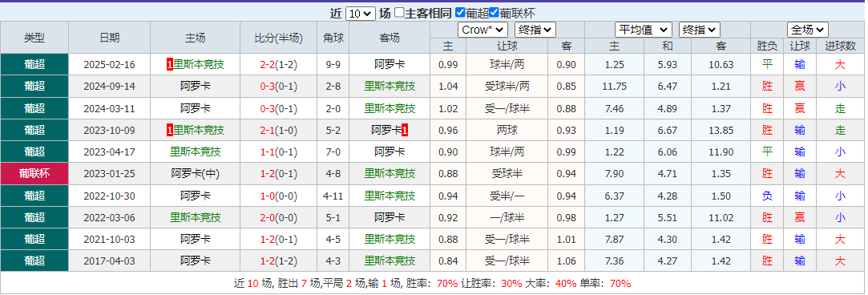Image resolution: width=868 pixels, height=295 pixels.
Task: Click the 两球 handicap cell
Action: point(507,130)
